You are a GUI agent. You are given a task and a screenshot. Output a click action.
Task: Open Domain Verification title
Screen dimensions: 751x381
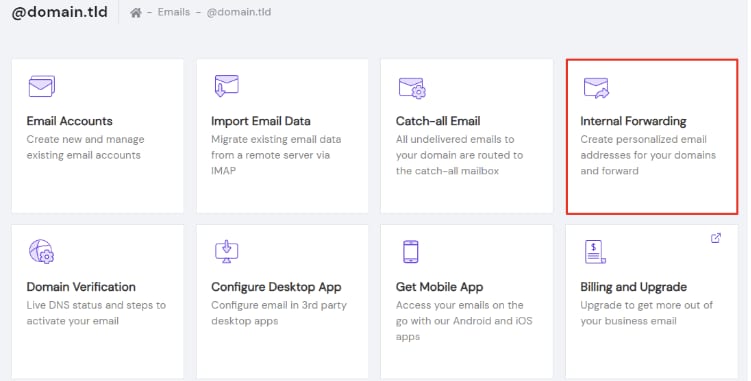(x=81, y=287)
